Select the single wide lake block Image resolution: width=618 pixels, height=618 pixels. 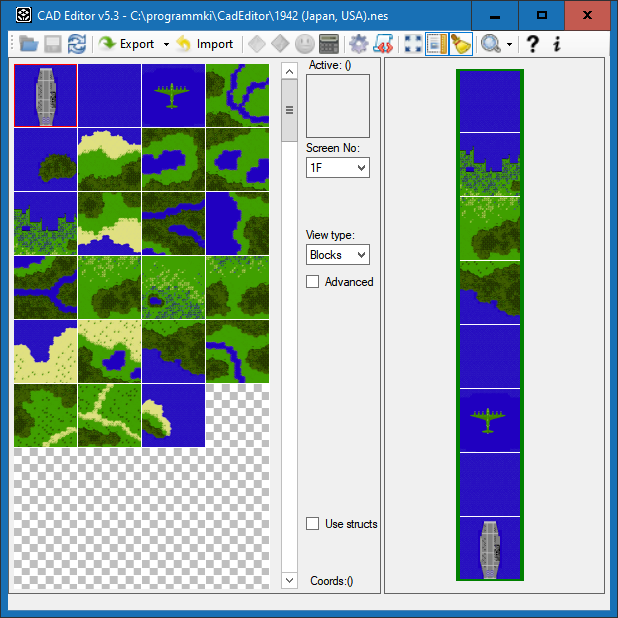173,160
